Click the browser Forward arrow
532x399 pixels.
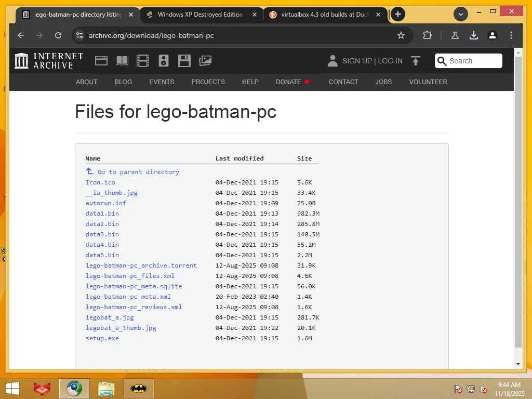coord(39,35)
